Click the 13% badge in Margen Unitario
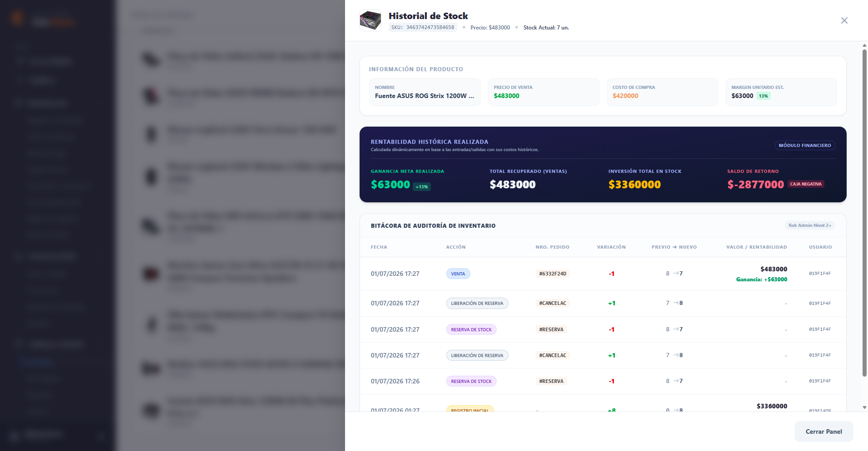This screenshot has width=868, height=451. [x=763, y=96]
